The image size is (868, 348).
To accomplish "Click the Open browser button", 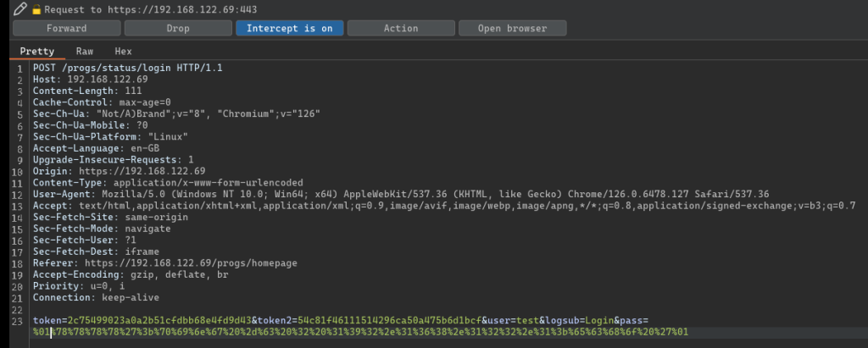I will click(513, 28).
